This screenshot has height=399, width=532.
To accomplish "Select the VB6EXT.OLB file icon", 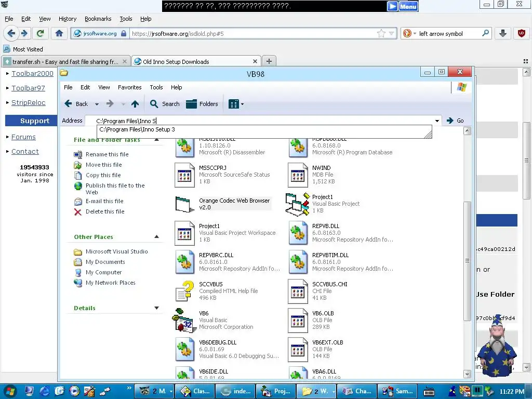I will tap(298, 350).
